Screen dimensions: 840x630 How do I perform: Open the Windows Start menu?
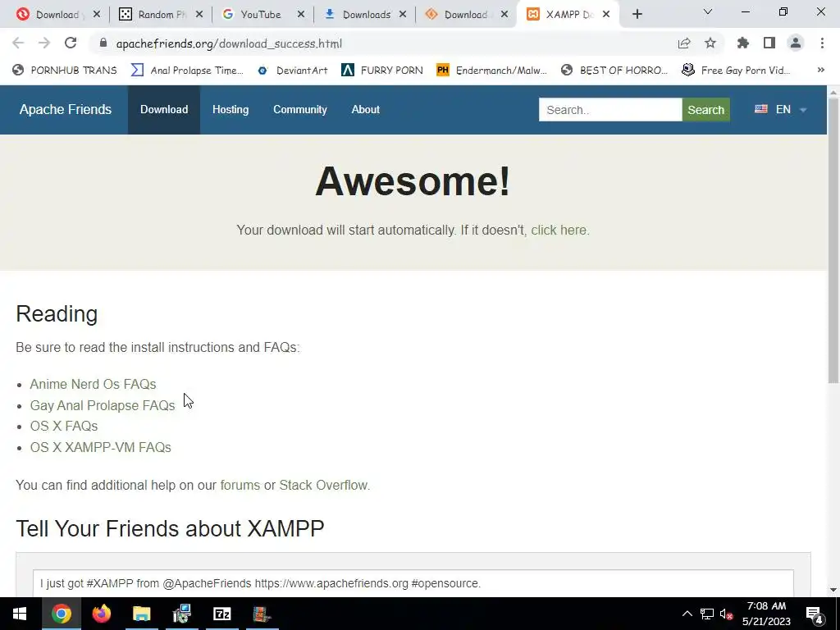click(x=20, y=614)
